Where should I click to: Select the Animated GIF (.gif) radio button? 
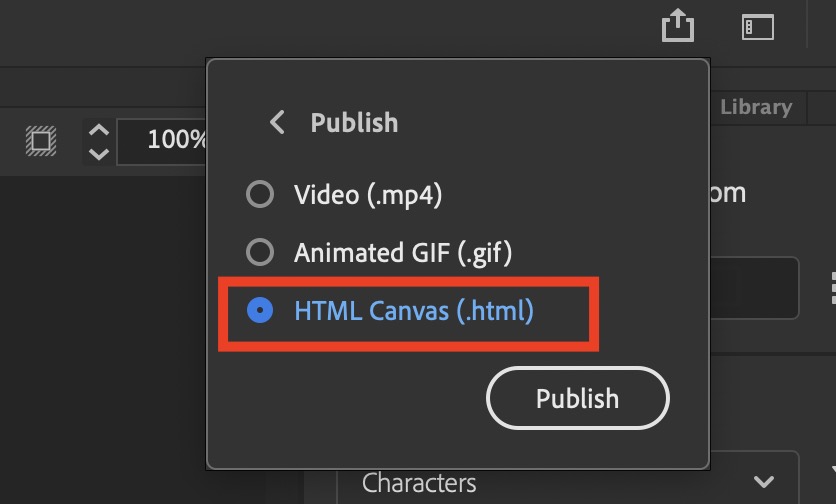point(260,252)
